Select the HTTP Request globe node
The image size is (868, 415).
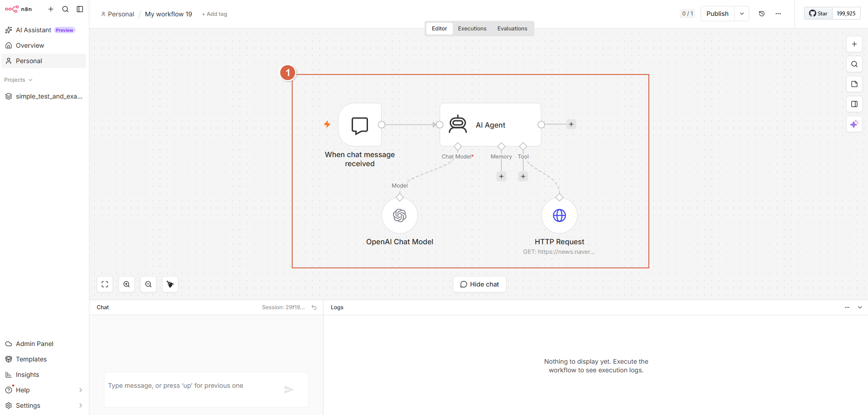pos(559,215)
